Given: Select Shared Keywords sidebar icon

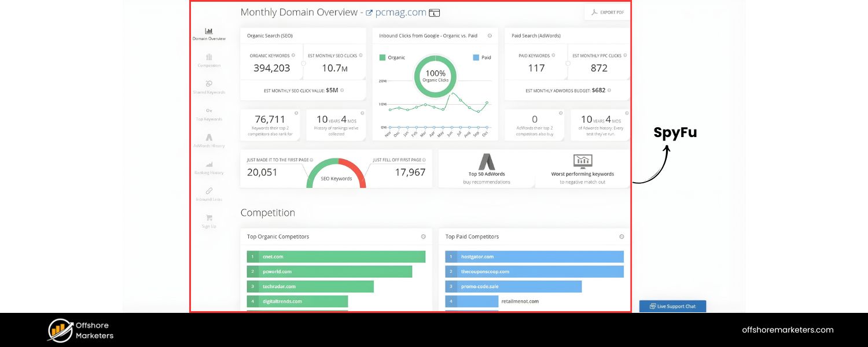Looking at the screenshot, I should click(209, 87).
